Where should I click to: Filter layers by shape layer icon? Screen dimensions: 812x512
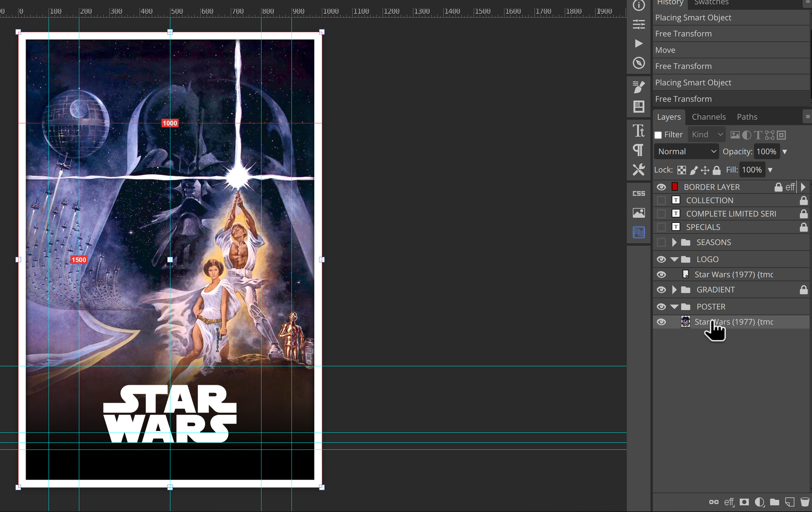coord(770,135)
